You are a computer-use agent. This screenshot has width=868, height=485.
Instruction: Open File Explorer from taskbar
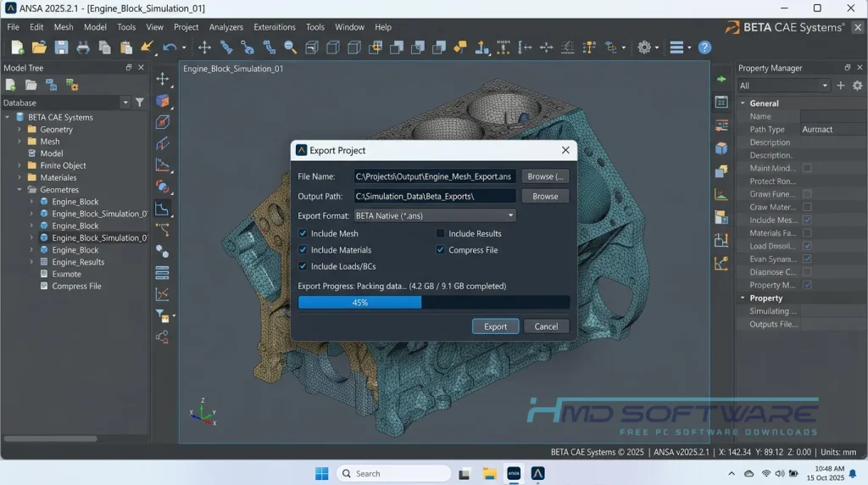(x=489, y=473)
